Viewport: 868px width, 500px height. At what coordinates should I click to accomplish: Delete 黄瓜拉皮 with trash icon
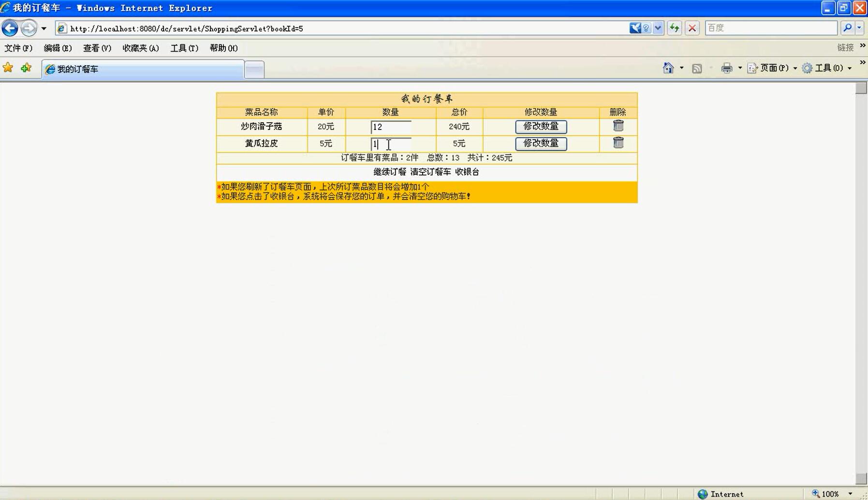coord(618,143)
